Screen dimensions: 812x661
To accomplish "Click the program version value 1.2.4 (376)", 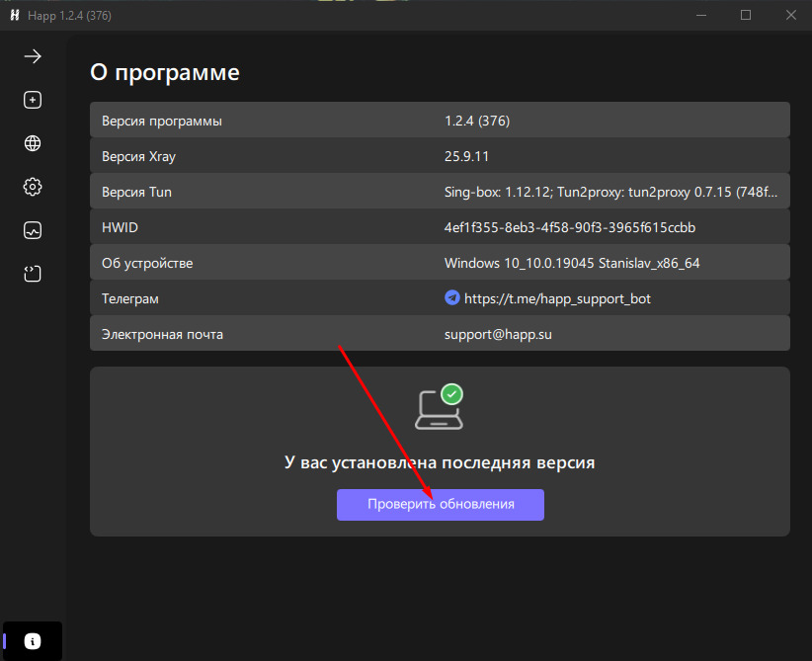I will click(477, 121).
